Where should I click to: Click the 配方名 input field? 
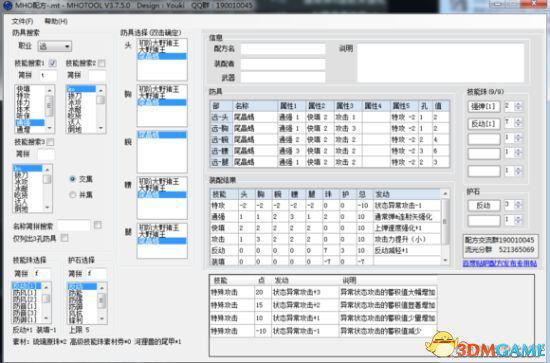(283, 48)
